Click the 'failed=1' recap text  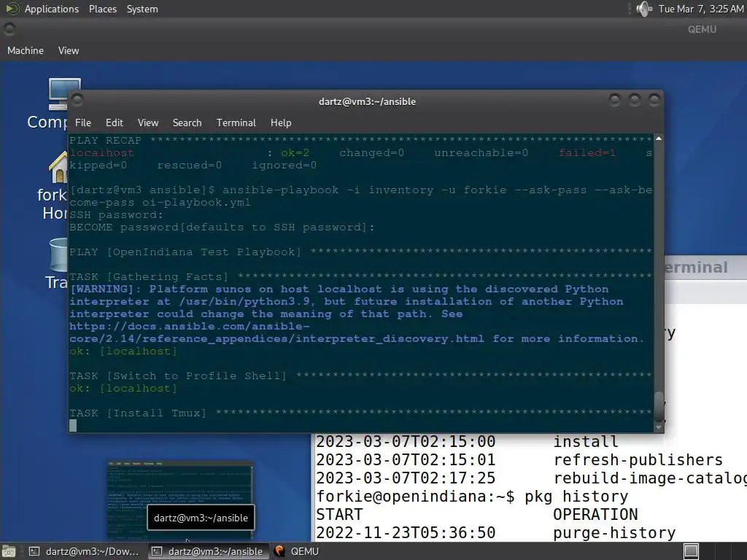coord(587,153)
